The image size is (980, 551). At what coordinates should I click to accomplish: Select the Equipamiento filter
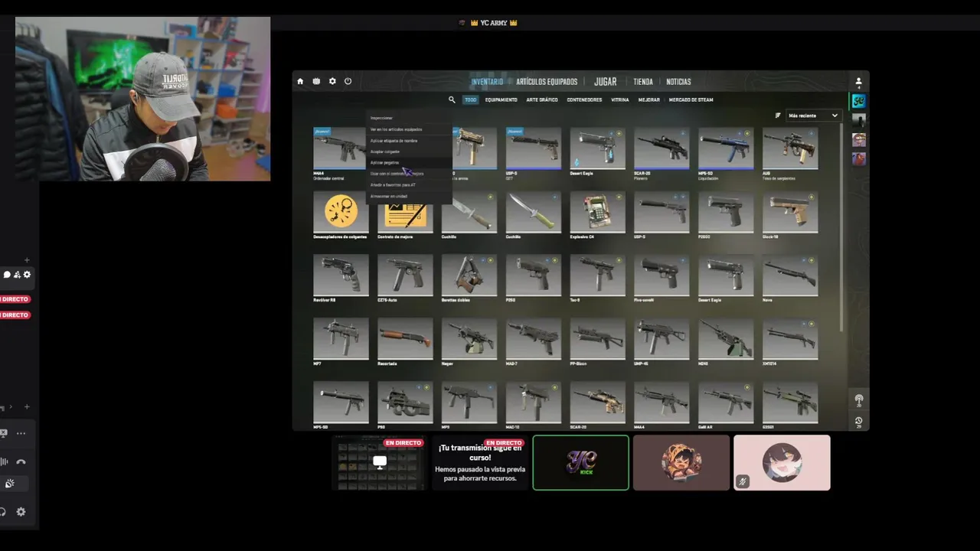click(x=501, y=99)
